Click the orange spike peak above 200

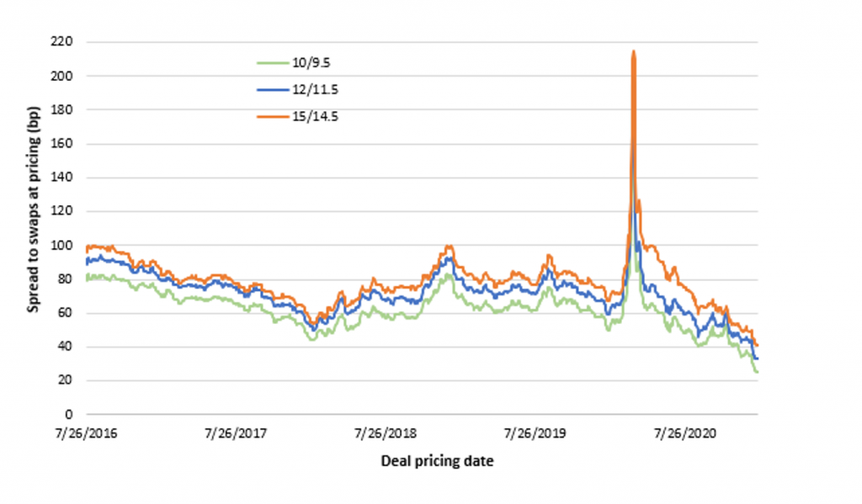click(x=633, y=52)
